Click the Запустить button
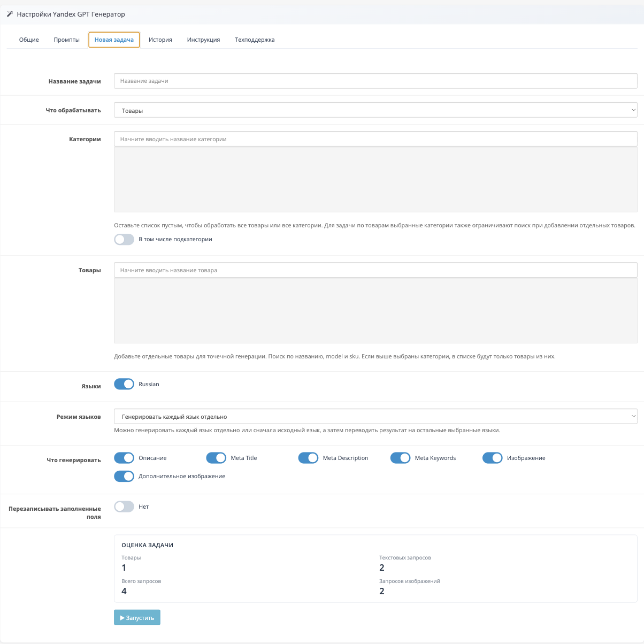The image size is (644, 644). click(x=137, y=617)
